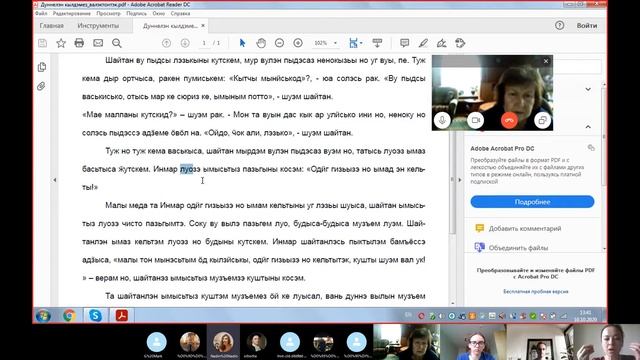
Task: Open the attachments paperclip panel
Action: pos(41,86)
